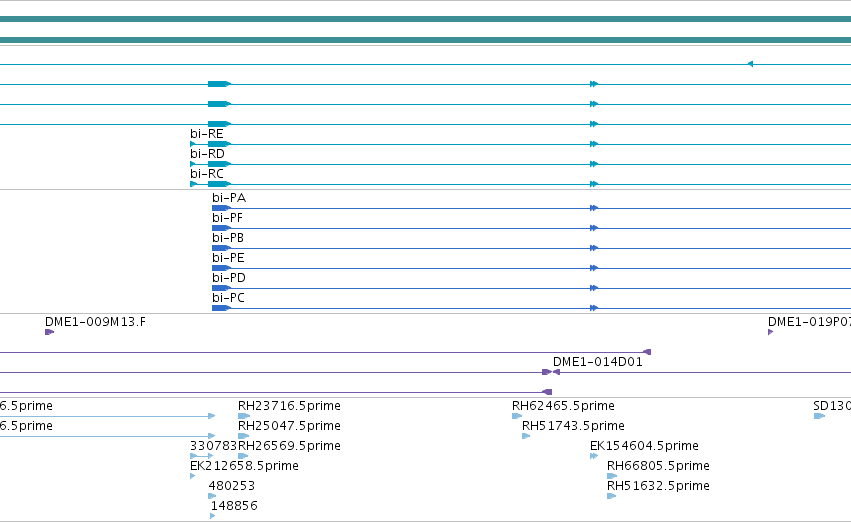Screen dimensions: 851x522
Task: Select the 148856 feature label
Action: (234, 506)
